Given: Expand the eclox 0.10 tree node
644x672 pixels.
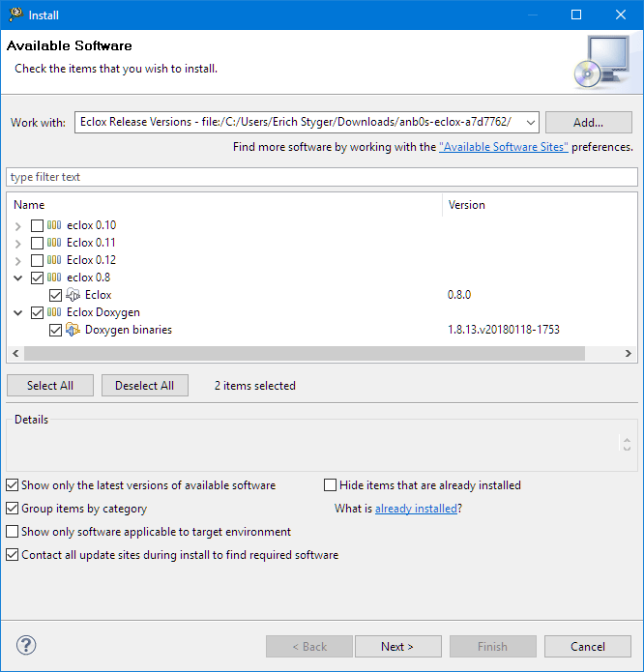Looking at the screenshot, I should tap(18, 226).
